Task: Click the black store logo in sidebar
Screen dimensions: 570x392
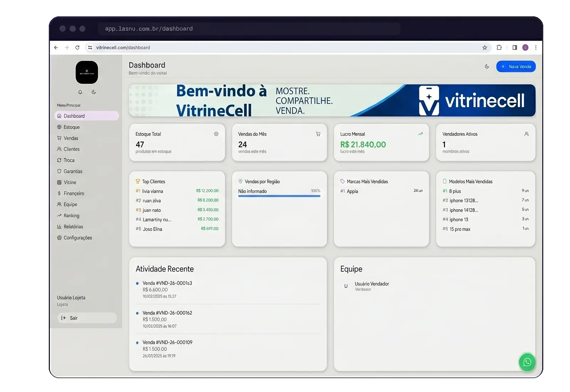Action: pyautogui.click(x=87, y=72)
